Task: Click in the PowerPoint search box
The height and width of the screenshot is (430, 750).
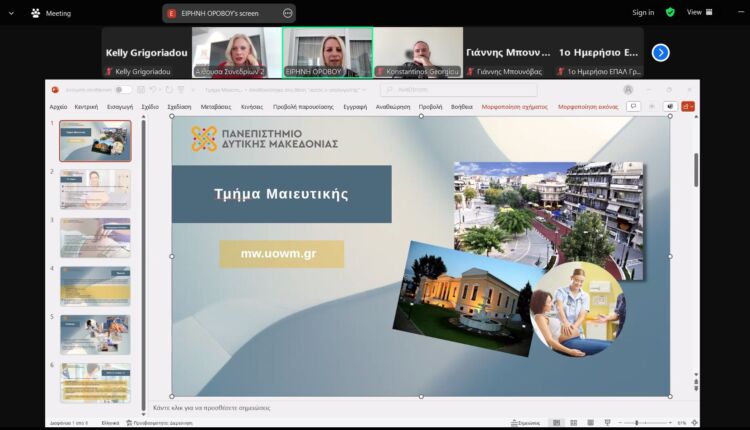Action: tap(459, 89)
